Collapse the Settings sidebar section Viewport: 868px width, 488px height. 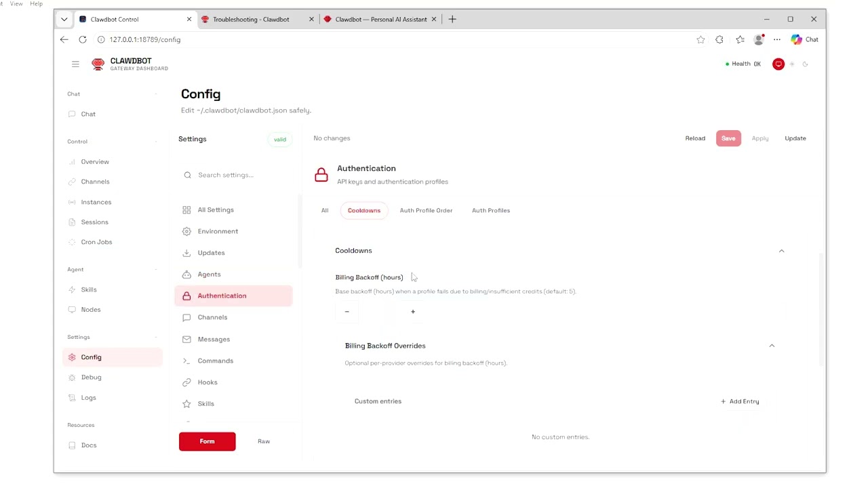pos(156,337)
